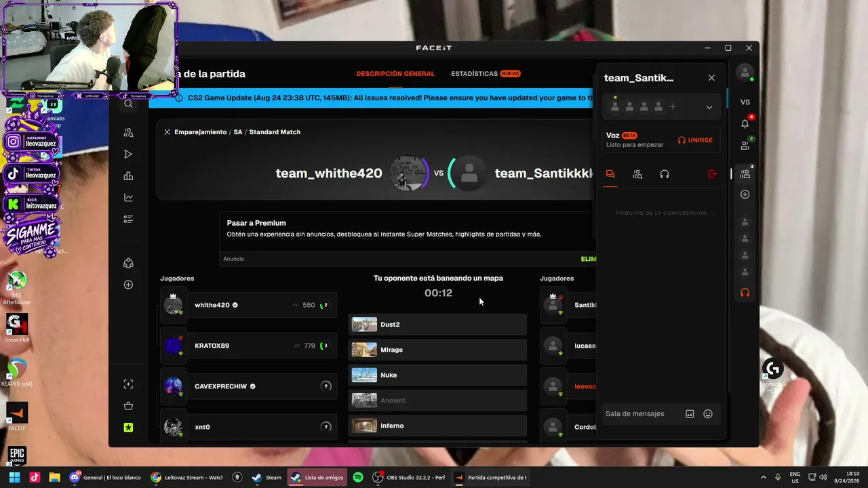Screen dimensions: 868x488
Task: Open the REAPER (x64) desktop shortcut
Action: point(17,372)
